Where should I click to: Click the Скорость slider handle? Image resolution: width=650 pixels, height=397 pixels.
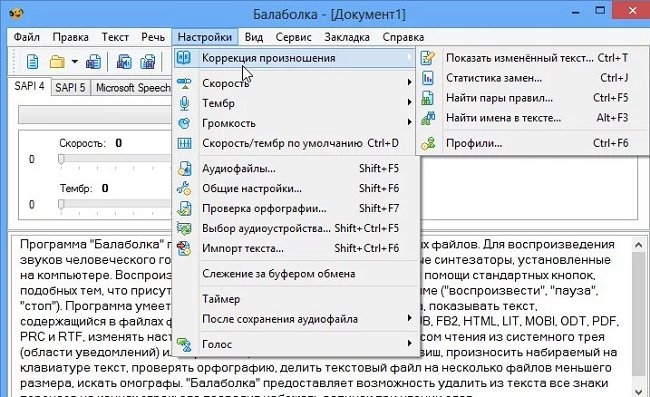coord(61,159)
